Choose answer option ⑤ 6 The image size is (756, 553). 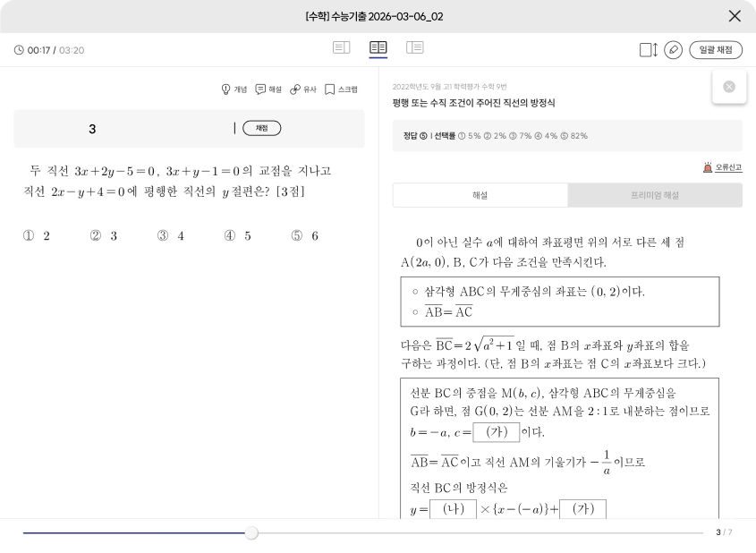304,236
